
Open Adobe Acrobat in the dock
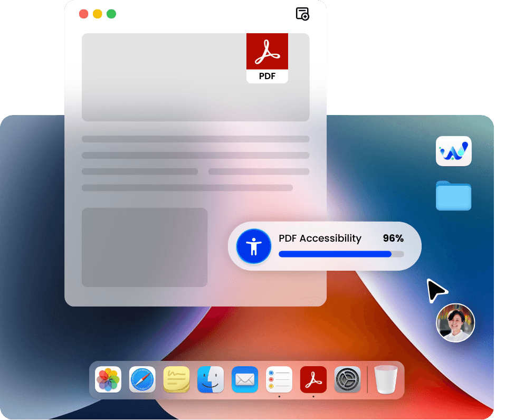[x=313, y=379]
